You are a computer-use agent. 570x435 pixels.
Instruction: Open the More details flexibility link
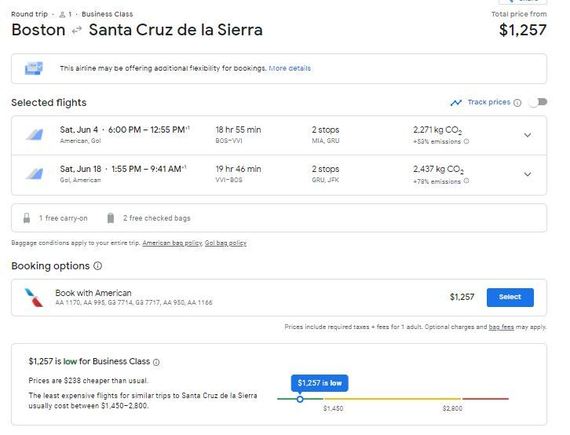[290, 68]
